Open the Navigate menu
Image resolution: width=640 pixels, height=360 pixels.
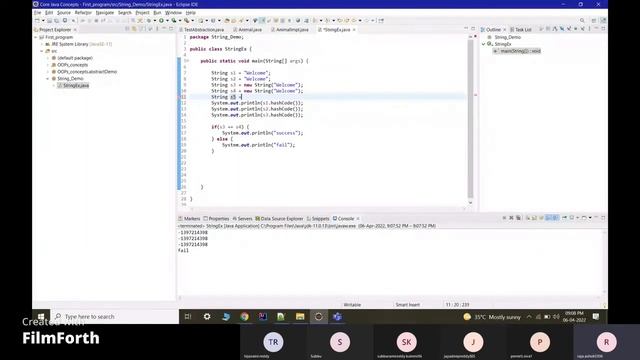tap(104, 13)
